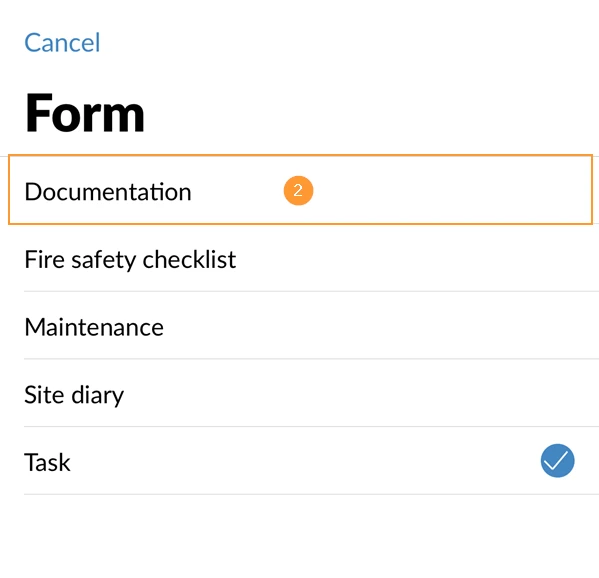
Task: Click the empty space right of Maintenance
Action: [x=382, y=327]
